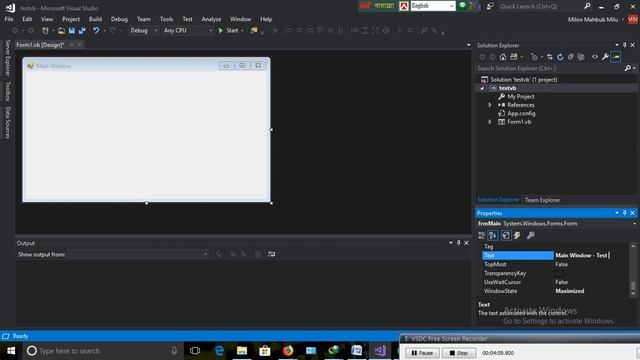Image resolution: width=640 pixels, height=360 pixels.
Task: Open the File menu
Action: point(9,19)
